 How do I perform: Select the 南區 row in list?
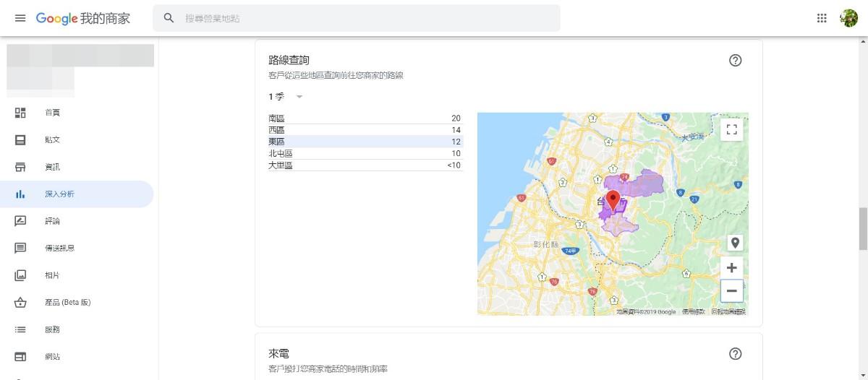coord(365,118)
